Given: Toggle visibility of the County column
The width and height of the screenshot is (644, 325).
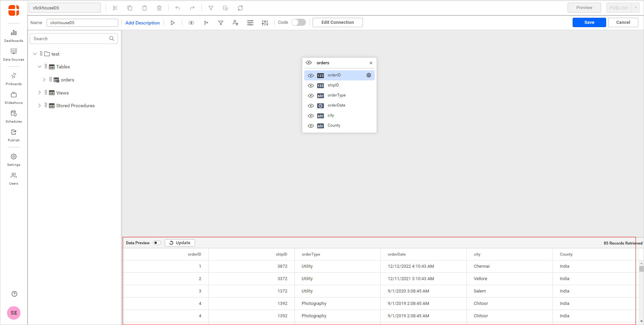Looking at the screenshot, I should point(311,126).
